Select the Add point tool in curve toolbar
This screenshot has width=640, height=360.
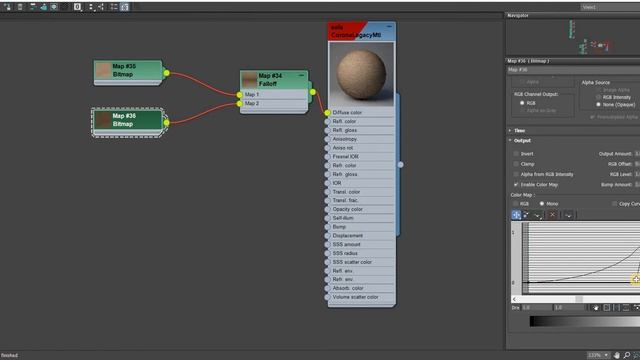pyautogui.click(x=538, y=215)
